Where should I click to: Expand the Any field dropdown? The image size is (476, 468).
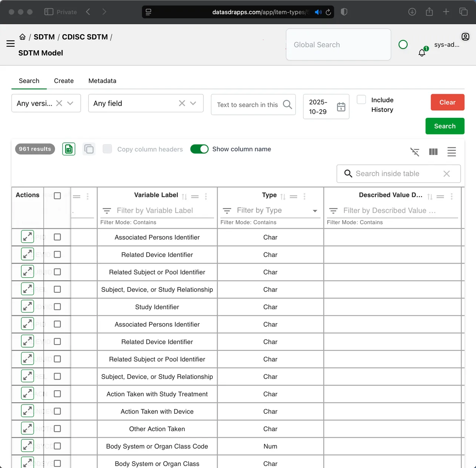(x=193, y=103)
